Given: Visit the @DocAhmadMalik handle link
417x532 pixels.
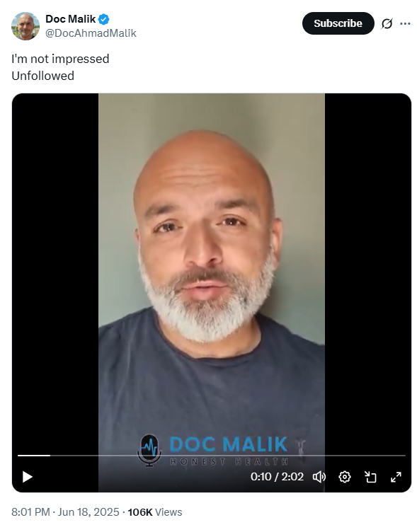Looking at the screenshot, I should [x=91, y=33].
